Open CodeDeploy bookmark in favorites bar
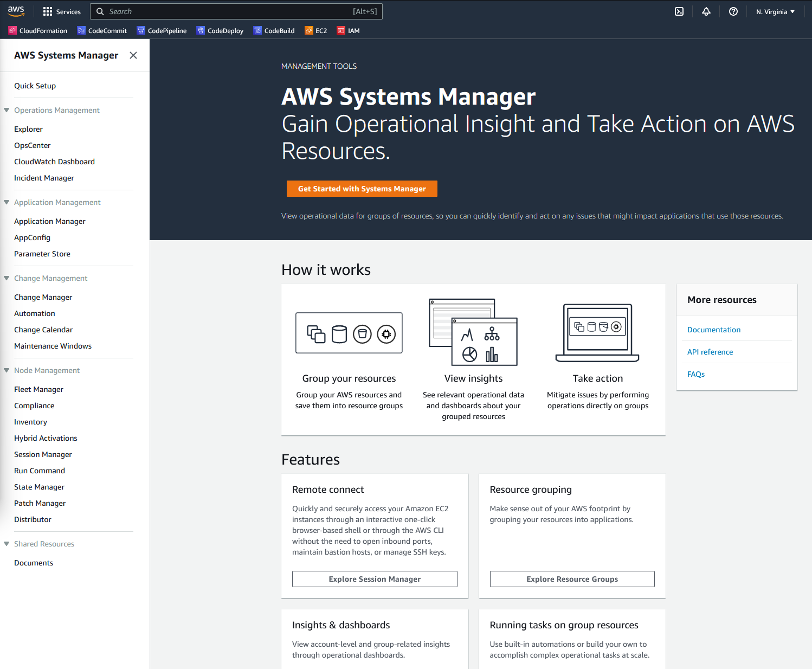The width and height of the screenshot is (812, 669). (220, 30)
